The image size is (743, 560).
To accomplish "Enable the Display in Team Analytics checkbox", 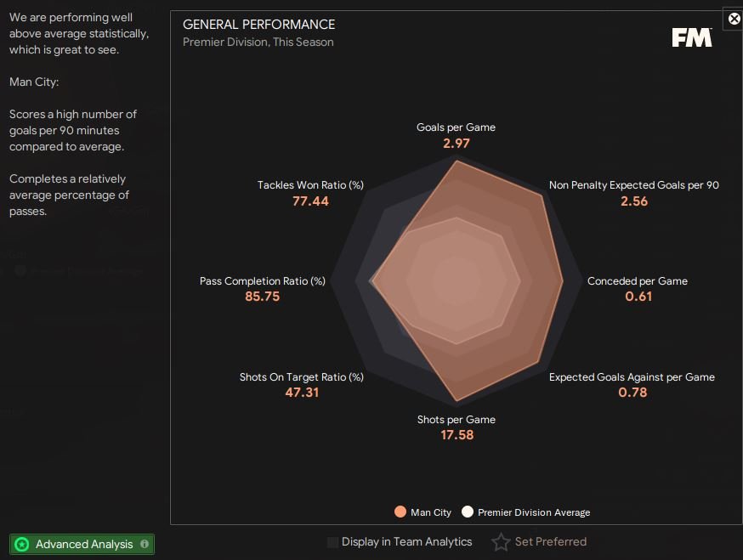I will coord(332,542).
